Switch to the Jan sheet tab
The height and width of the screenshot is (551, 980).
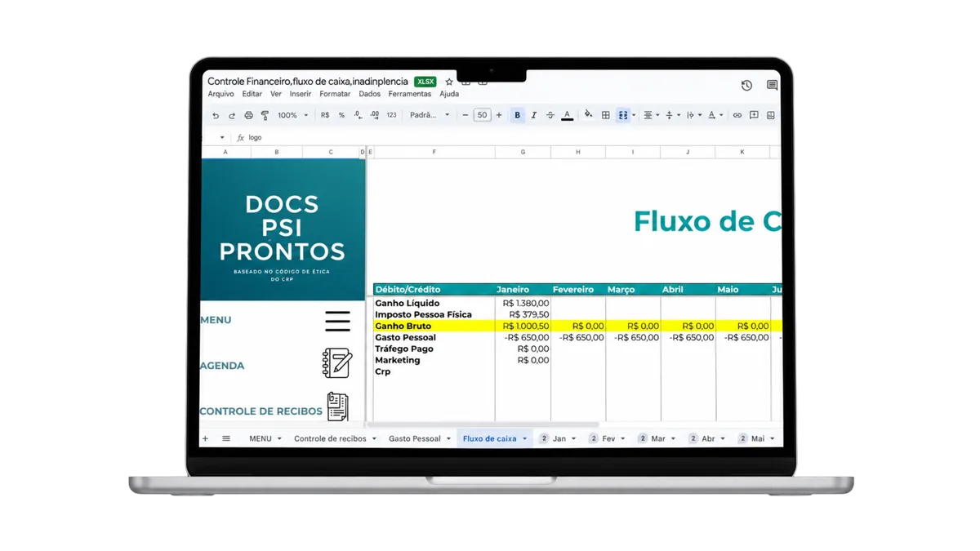pyautogui.click(x=559, y=439)
